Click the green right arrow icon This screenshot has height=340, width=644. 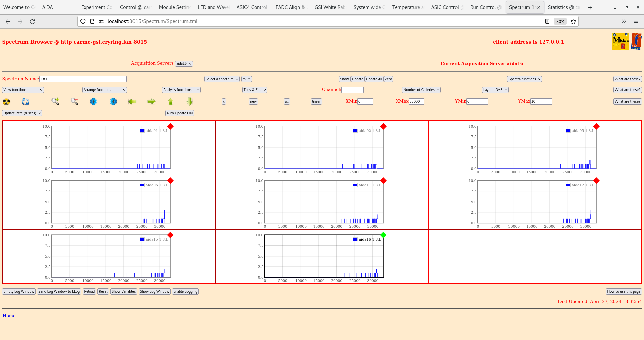[x=151, y=101]
